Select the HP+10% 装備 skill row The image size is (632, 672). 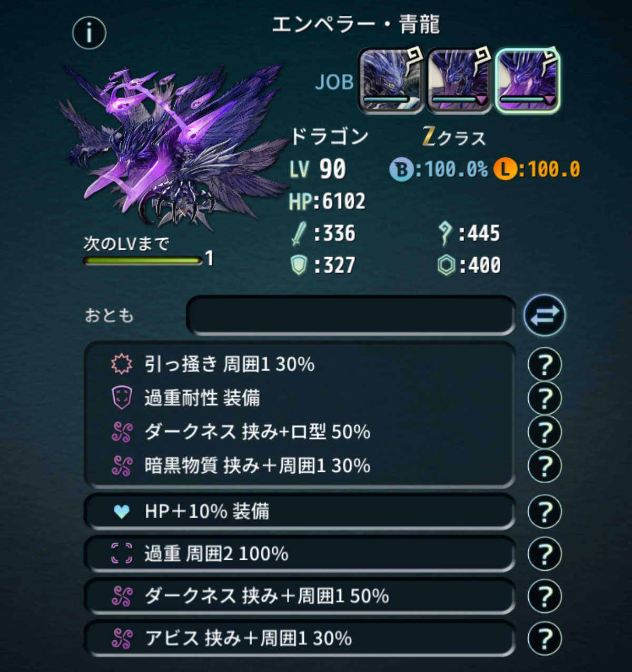[299, 512]
